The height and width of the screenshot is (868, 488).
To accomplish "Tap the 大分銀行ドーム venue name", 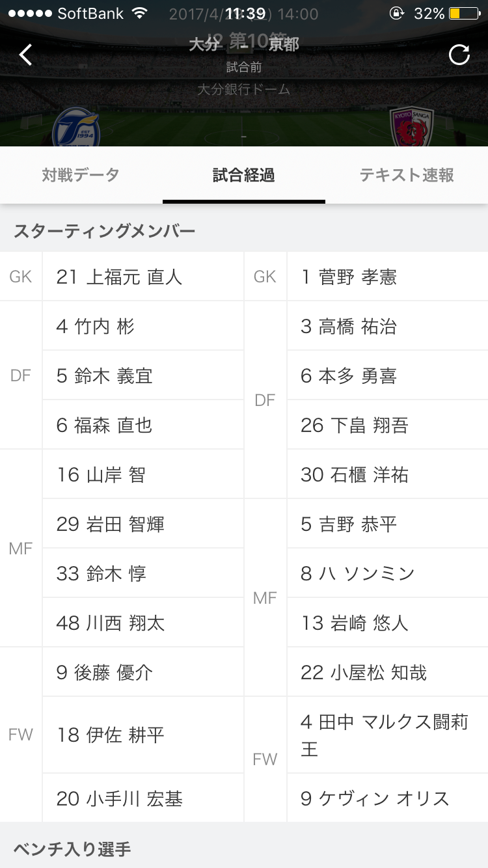I will pos(244,90).
